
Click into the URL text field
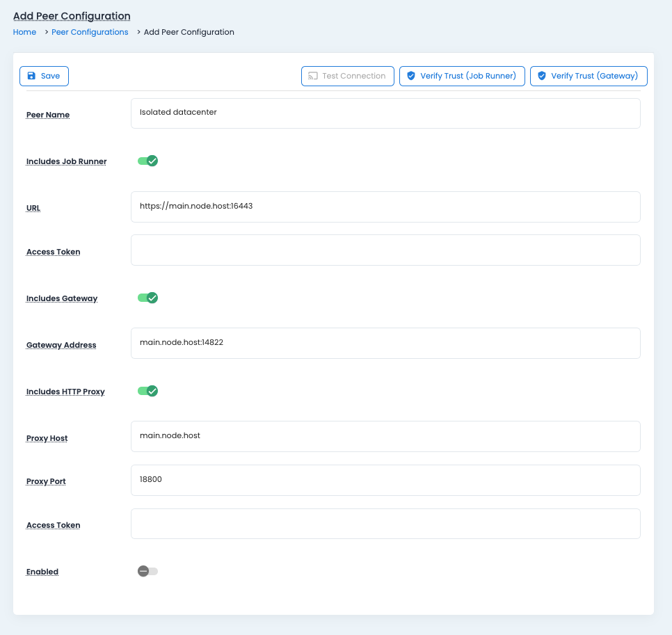pyautogui.click(x=385, y=207)
